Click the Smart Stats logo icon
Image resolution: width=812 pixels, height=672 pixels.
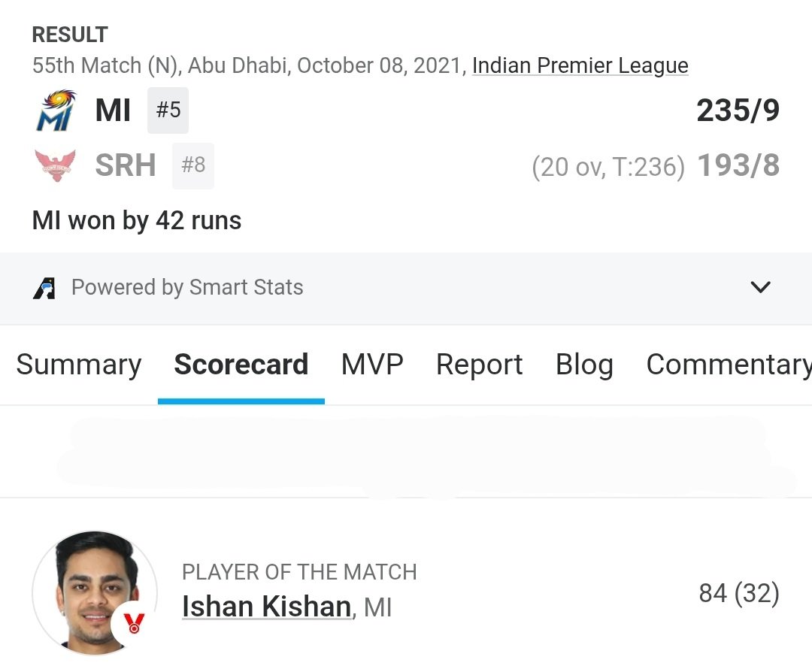click(x=44, y=288)
